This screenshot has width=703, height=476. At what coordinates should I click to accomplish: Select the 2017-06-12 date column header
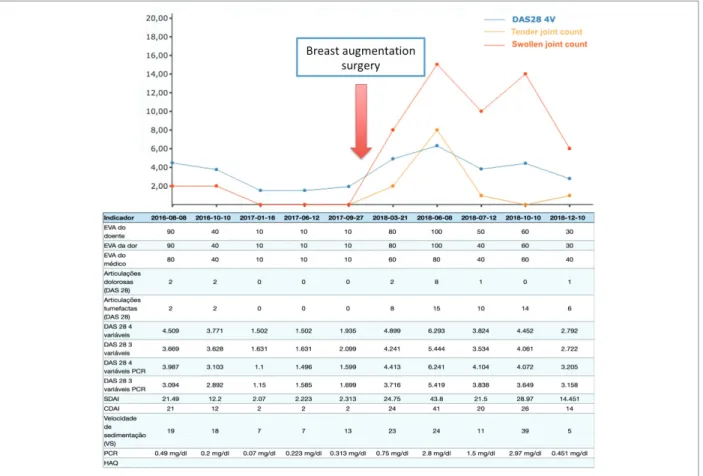pos(302,218)
